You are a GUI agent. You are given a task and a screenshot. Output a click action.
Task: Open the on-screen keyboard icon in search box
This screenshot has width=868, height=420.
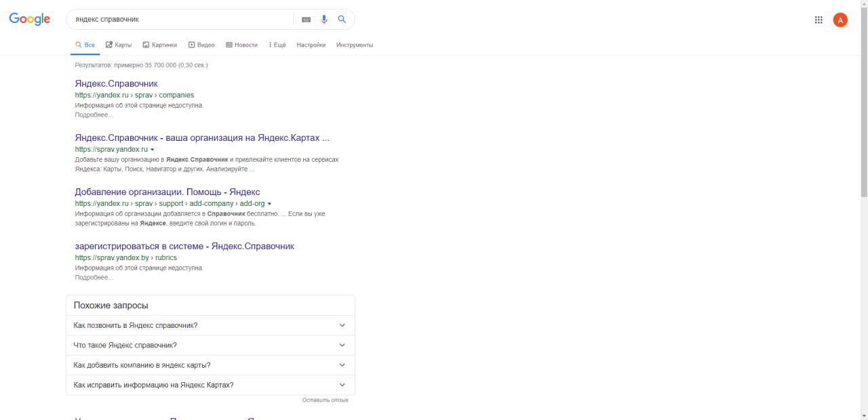pyautogui.click(x=307, y=20)
